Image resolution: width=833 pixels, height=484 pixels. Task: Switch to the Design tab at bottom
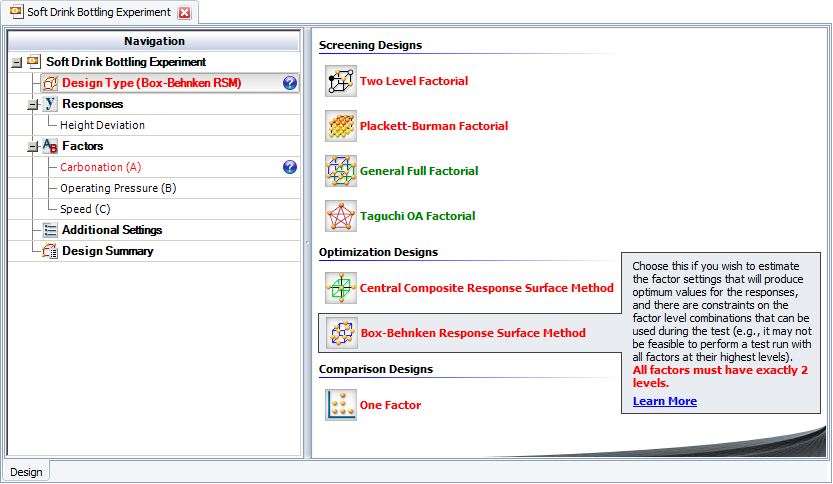[26, 472]
